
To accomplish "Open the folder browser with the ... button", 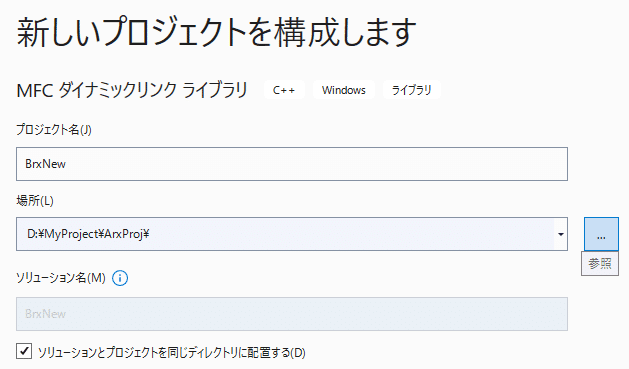I will [601, 234].
